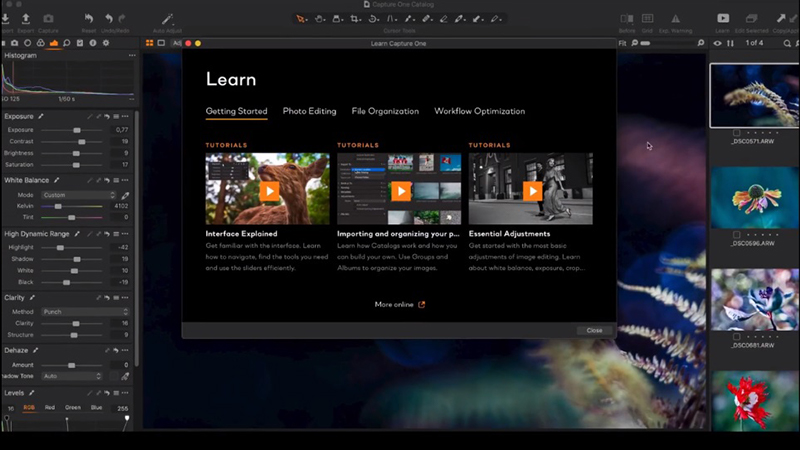Click the Undo arrow icon
Screen dimensions: 800x450
[109, 19]
